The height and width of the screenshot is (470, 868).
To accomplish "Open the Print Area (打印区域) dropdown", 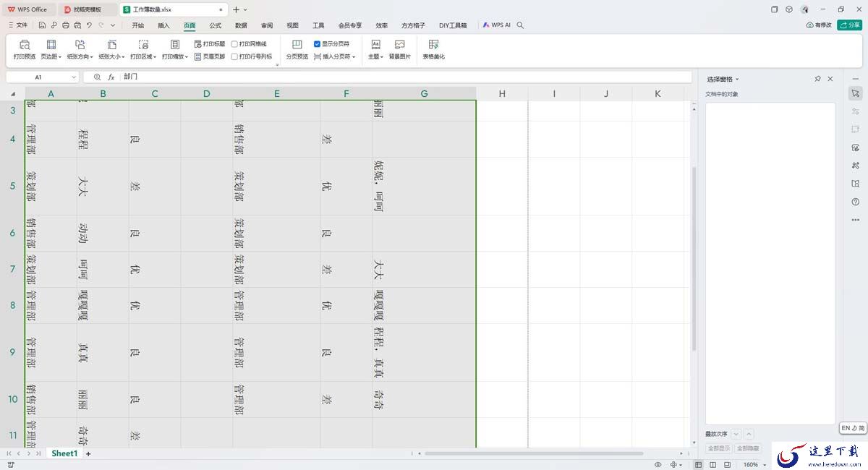I will (143, 49).
